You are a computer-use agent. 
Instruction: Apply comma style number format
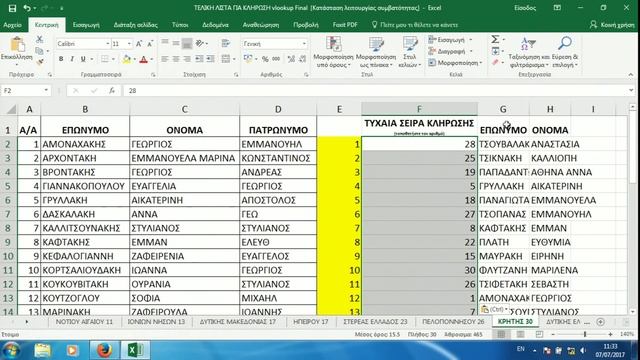point(276,60)
